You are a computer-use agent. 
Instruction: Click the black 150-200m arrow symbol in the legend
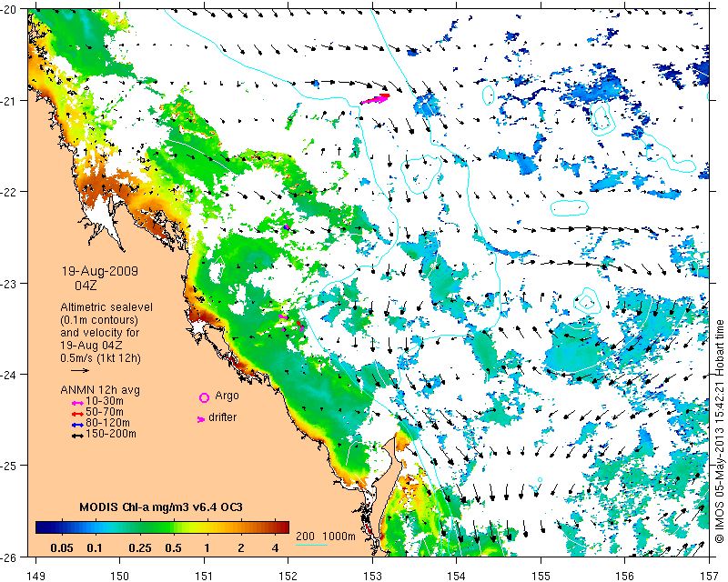[x=77, y=436]
